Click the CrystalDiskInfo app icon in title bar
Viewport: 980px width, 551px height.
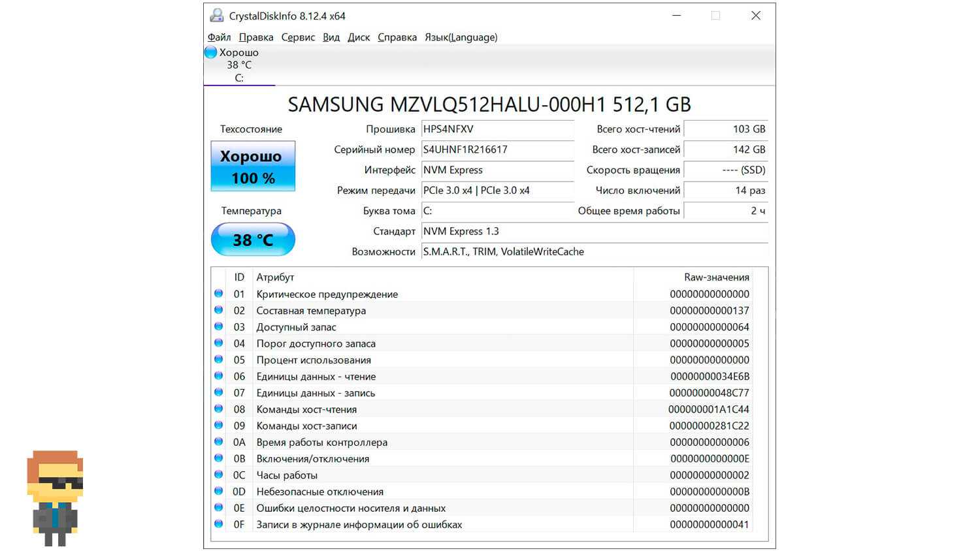coord(217,16)
